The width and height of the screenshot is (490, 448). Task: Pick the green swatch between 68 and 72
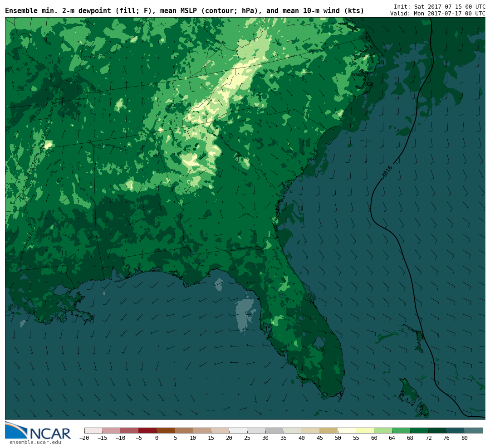tap(420, 430)
